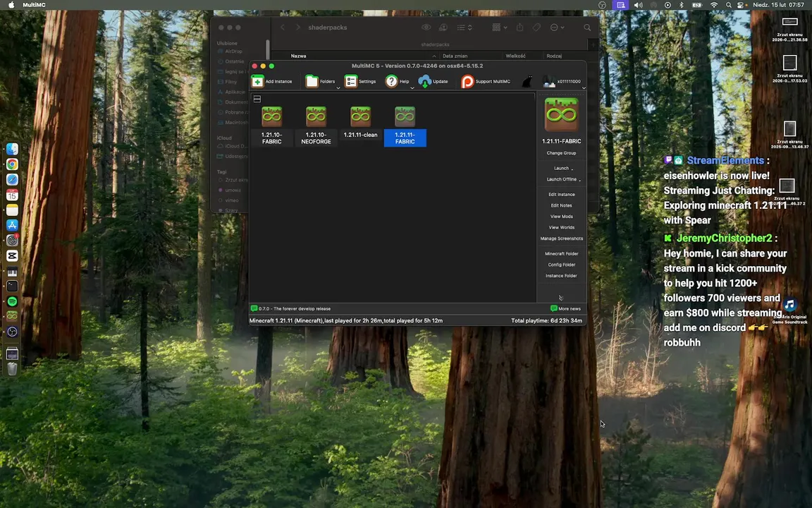
Task: Expand the Help dropdown arrow
Action: (412, 88)
